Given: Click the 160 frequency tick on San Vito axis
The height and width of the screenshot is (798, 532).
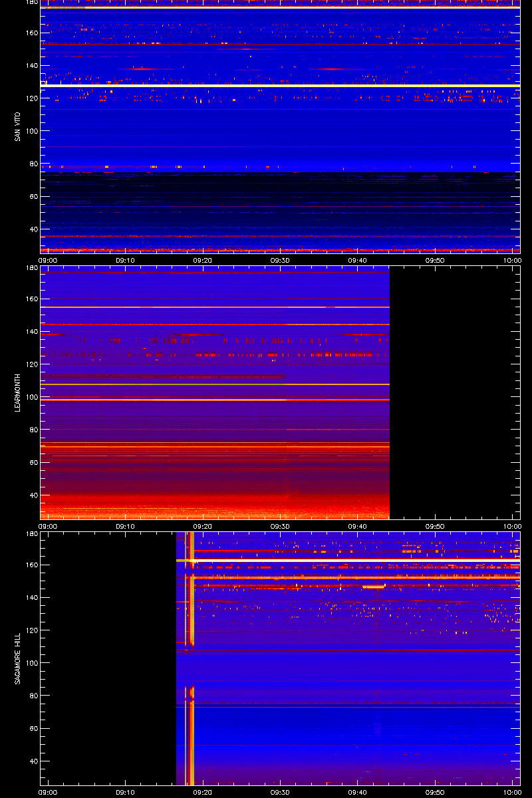Looking at the screenshot, I should 31,33.
